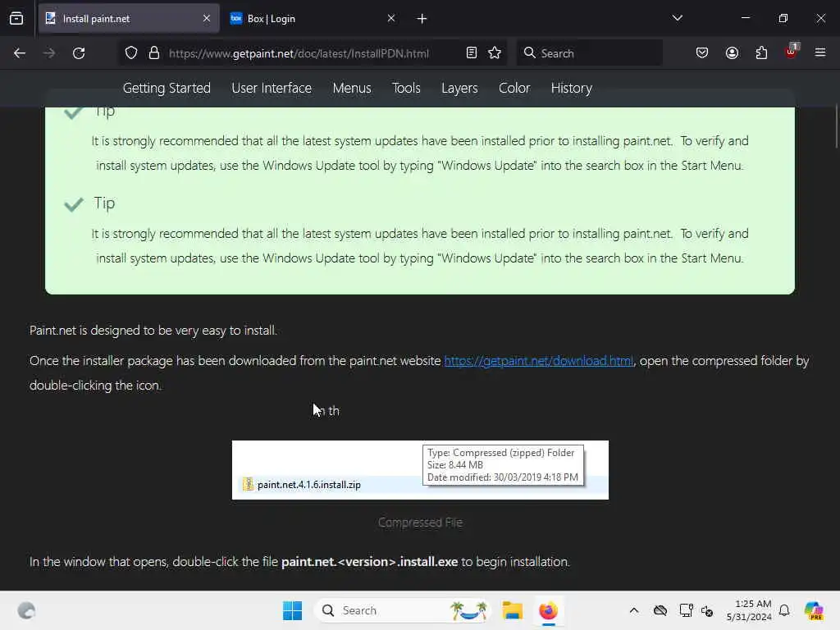Open the History navigation item
The height and width of the screenshot is (630, 840).
pyautogui.click(x=572, y=88)
